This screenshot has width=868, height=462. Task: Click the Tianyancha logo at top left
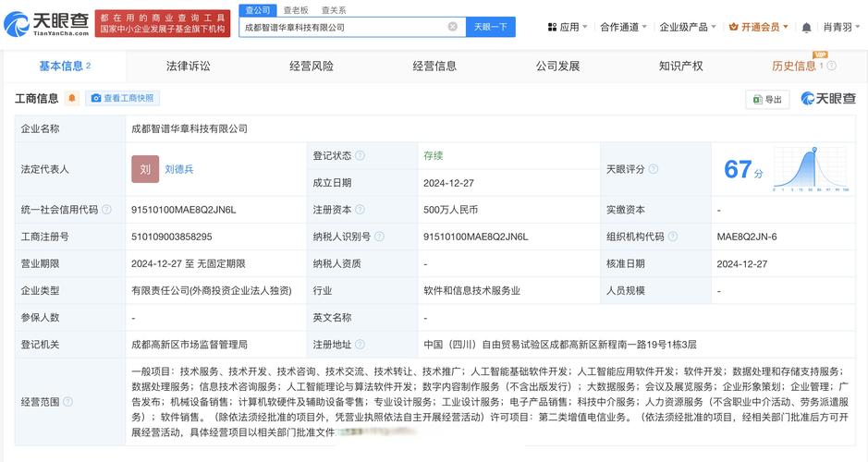click(46, 24)
